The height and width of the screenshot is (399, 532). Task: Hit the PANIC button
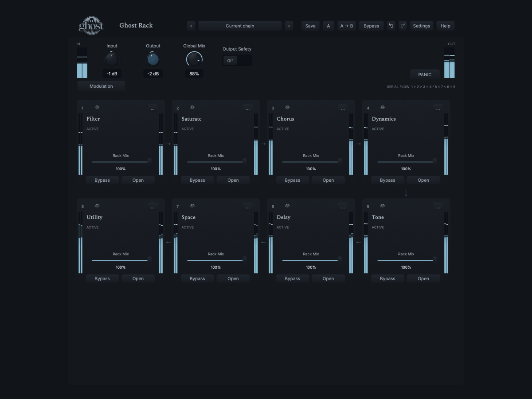[x=425, y=74]
